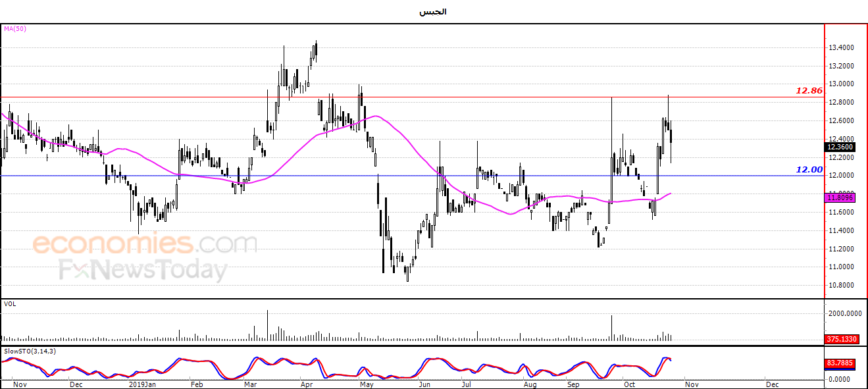Click the 11.0000 price axis label

pyautogui.click(x=841, y=267)
